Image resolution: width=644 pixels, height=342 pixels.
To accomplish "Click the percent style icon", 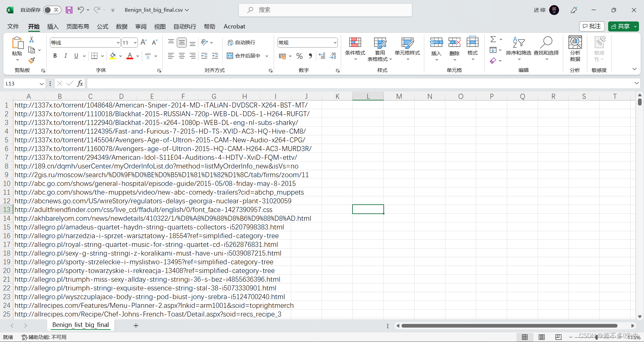I will pyautogui.click(x=300, y=56).
